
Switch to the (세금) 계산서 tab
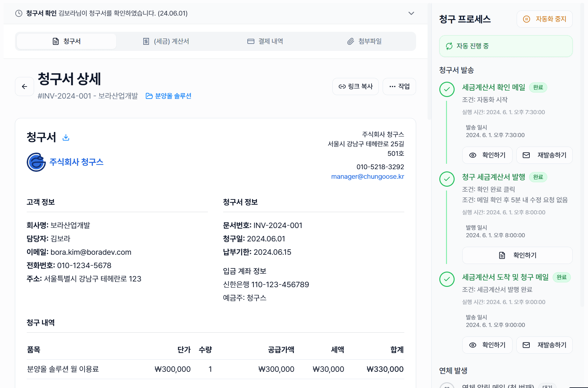coord(166,41)
